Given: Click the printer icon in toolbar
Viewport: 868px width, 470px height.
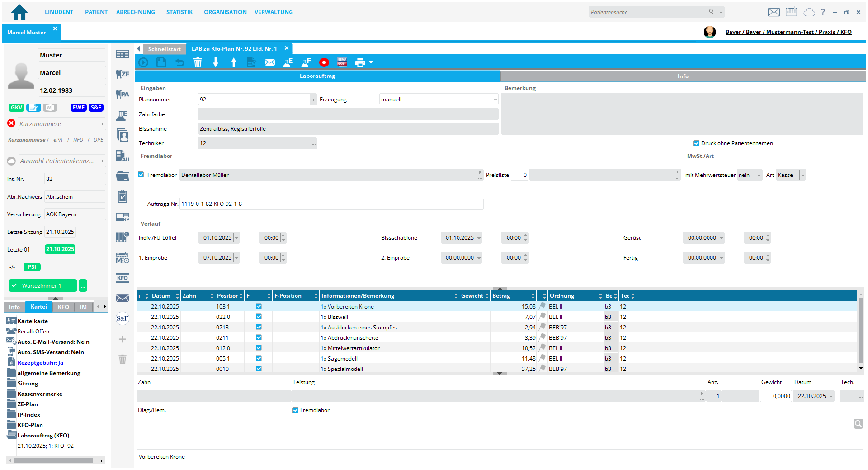Looking at the screenshot, I should (360, 62).
